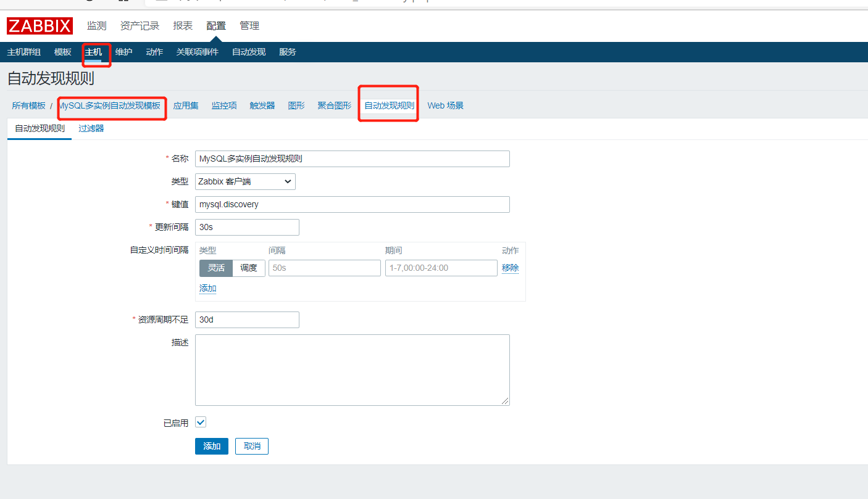
Task: Click 移除 to remove interval
Action: click(x=511, y=268)
